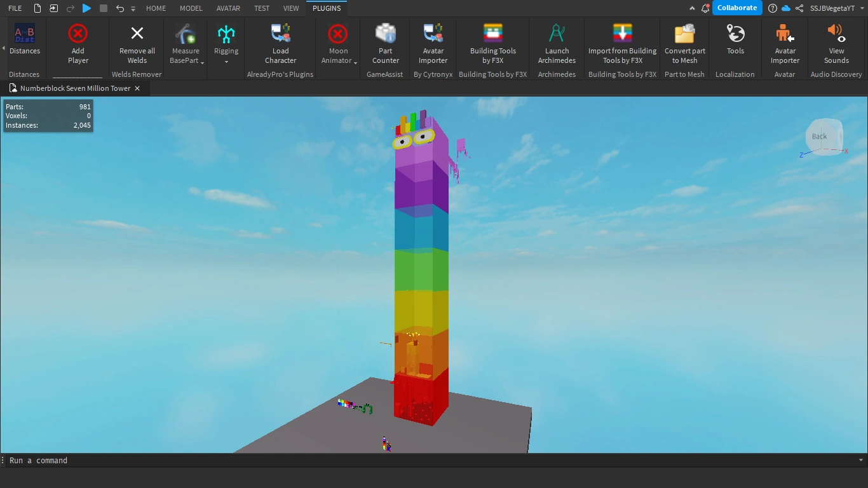Open the SSJBVegetaYT account menu
868x488 pixels.
coord(832,8)
